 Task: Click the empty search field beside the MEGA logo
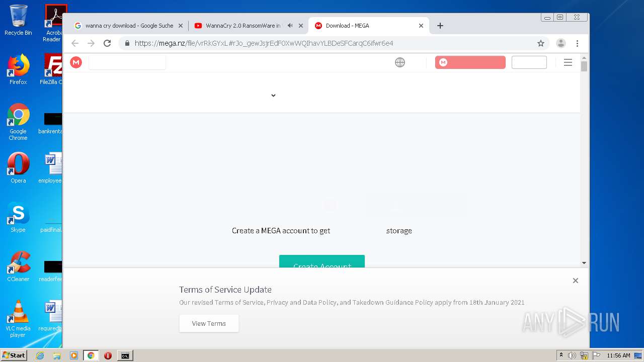point(127,62)
